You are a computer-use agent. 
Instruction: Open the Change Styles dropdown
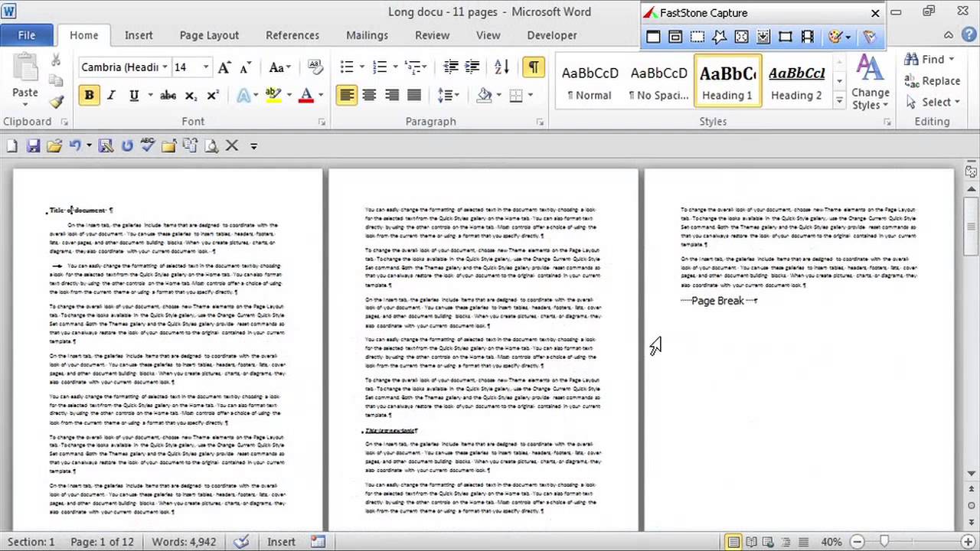(x=870, y=83)
